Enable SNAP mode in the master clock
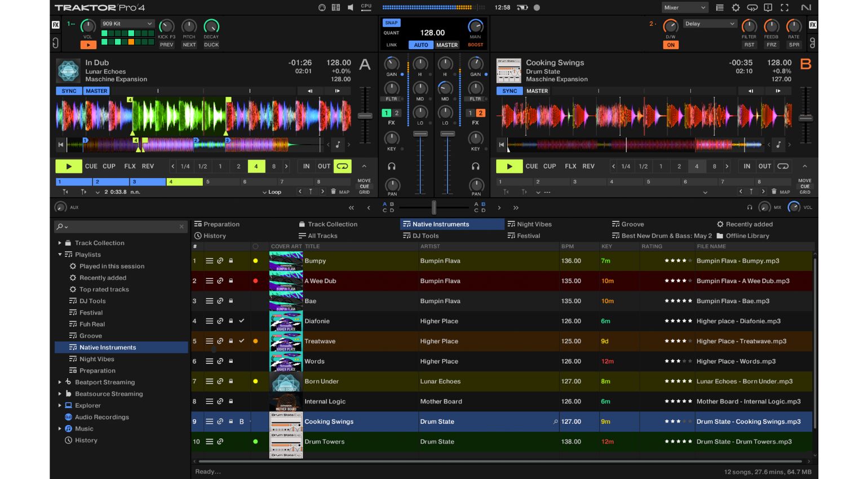868x479 pixels. (x=391, y=23)
